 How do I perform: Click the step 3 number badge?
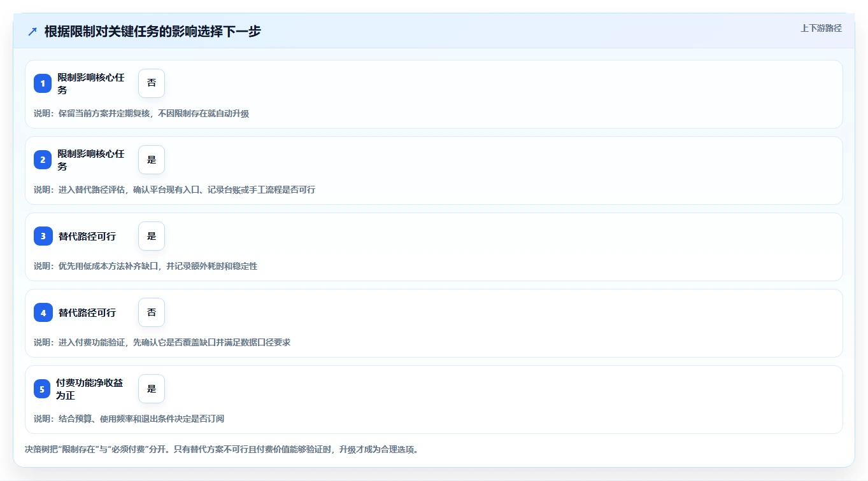(43, 236)
